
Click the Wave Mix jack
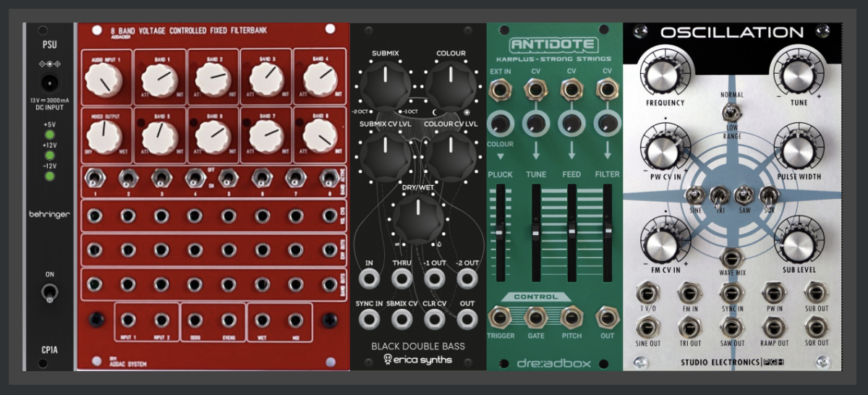(731, 259)
